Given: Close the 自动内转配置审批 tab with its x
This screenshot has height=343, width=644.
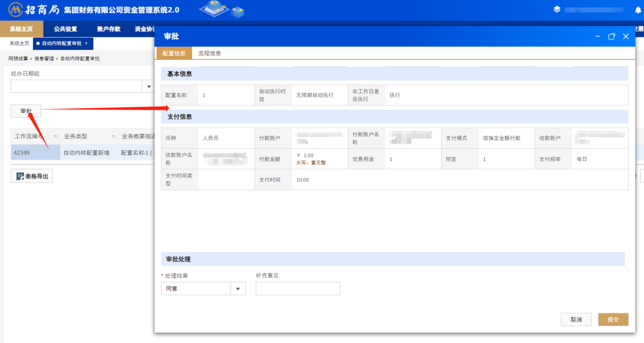Looking at the screenshot, I should pyautogui.click(x=86, y=43).
